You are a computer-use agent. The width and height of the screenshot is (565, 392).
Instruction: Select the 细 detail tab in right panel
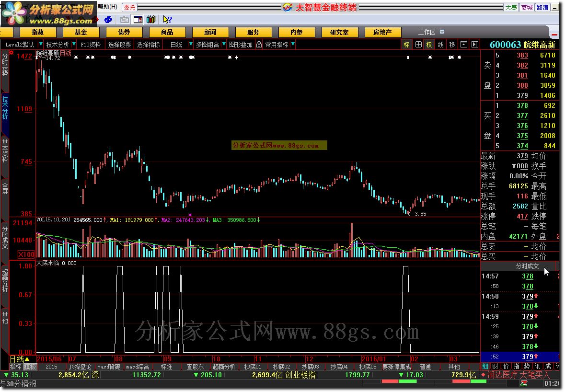[x=485, y=367]
